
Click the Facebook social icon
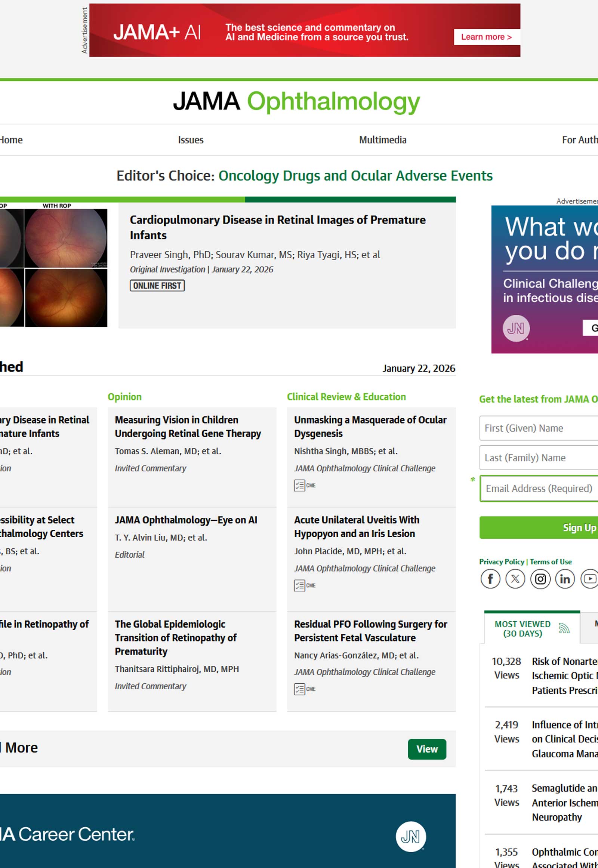[x=490, y=579]
